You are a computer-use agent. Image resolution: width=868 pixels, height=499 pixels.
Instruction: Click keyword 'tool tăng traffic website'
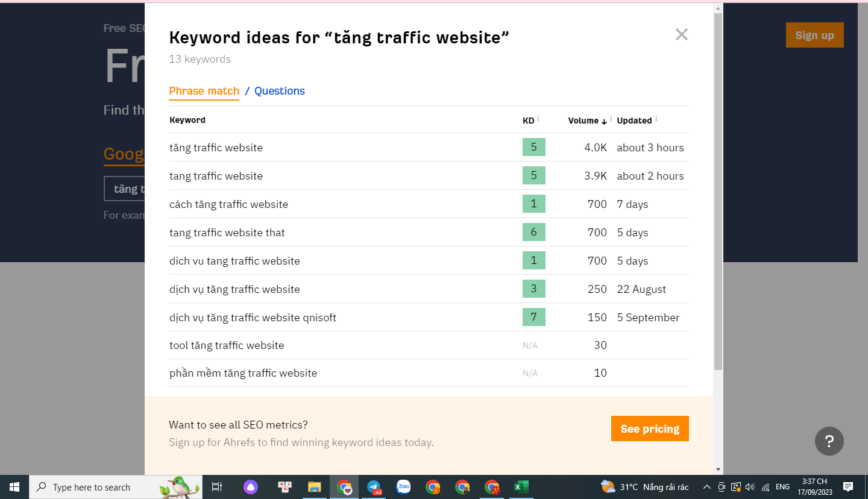click(x=227, y=345)
